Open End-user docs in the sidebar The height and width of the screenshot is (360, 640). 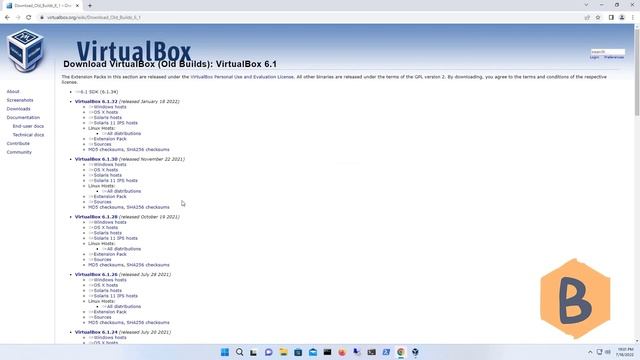[x=28, y=126]
